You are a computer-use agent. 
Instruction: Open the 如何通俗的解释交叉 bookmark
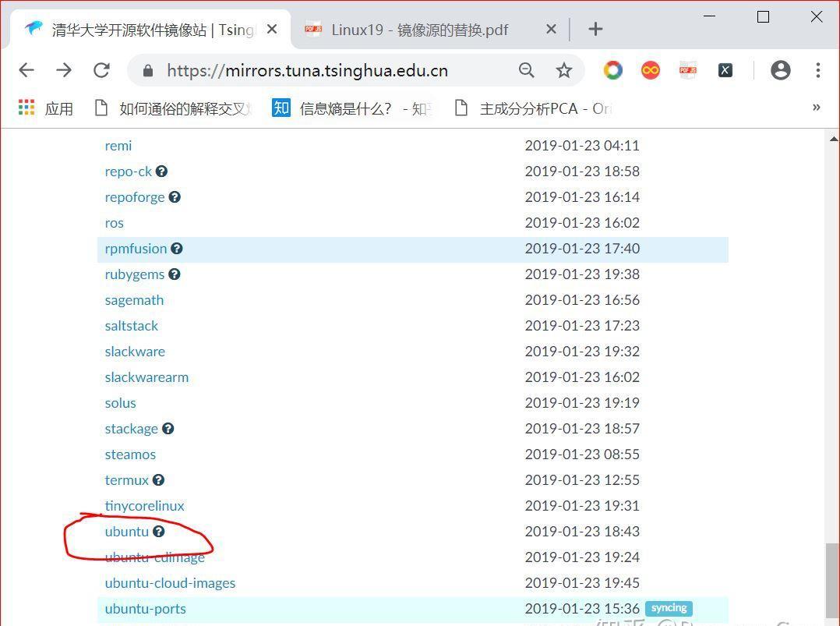point(173,108)
